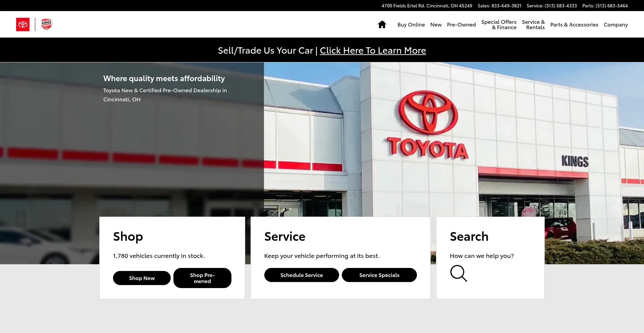Click the magnifying glass search icon
Viewport: 644px width, 333px height.
(459, 273)
